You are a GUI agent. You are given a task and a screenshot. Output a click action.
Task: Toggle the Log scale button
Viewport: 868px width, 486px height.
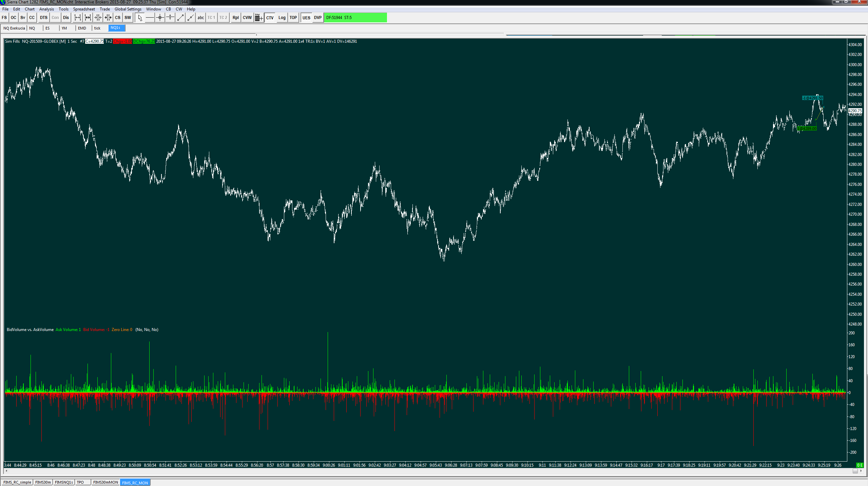282,18
